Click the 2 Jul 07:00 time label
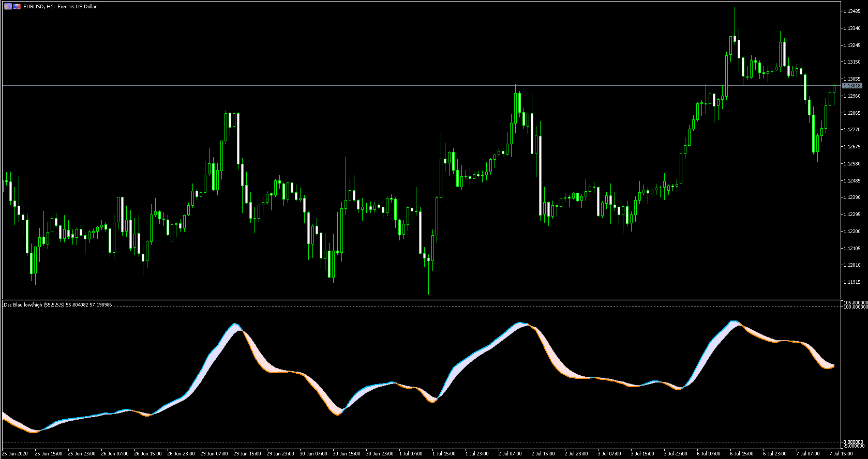The width and height of the screenshot is (868, 459). [x=510, y=454]
